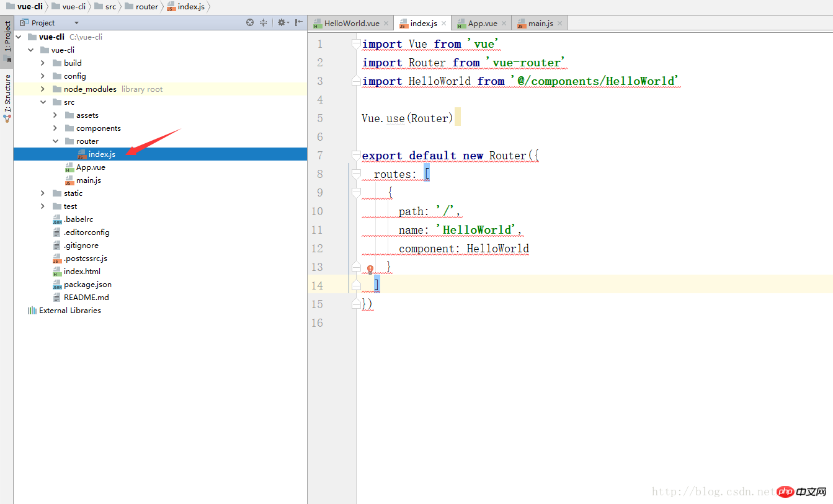833x504 pixels.
Task: Select nested vue-cli folder under root
Action: pos(57,50)
